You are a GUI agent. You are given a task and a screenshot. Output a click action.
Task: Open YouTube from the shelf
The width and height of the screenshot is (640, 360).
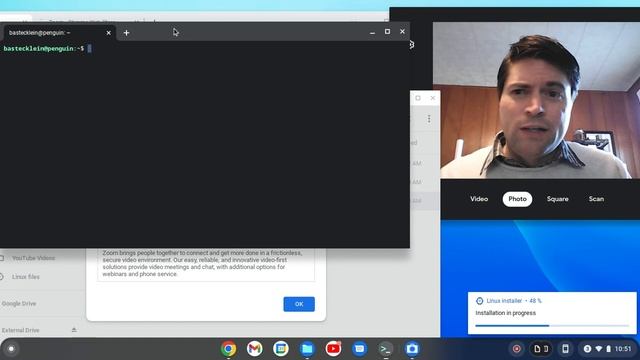click(x=333, y=349)
